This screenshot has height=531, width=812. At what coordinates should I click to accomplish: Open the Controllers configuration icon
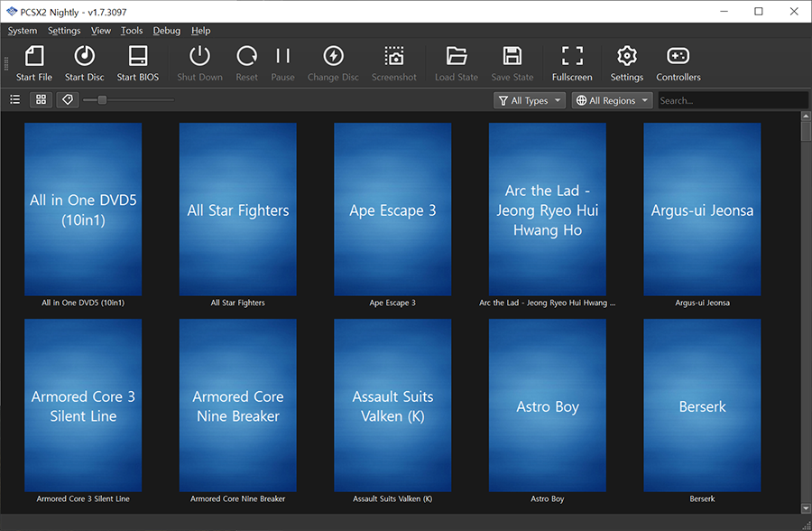click(678, 63)
